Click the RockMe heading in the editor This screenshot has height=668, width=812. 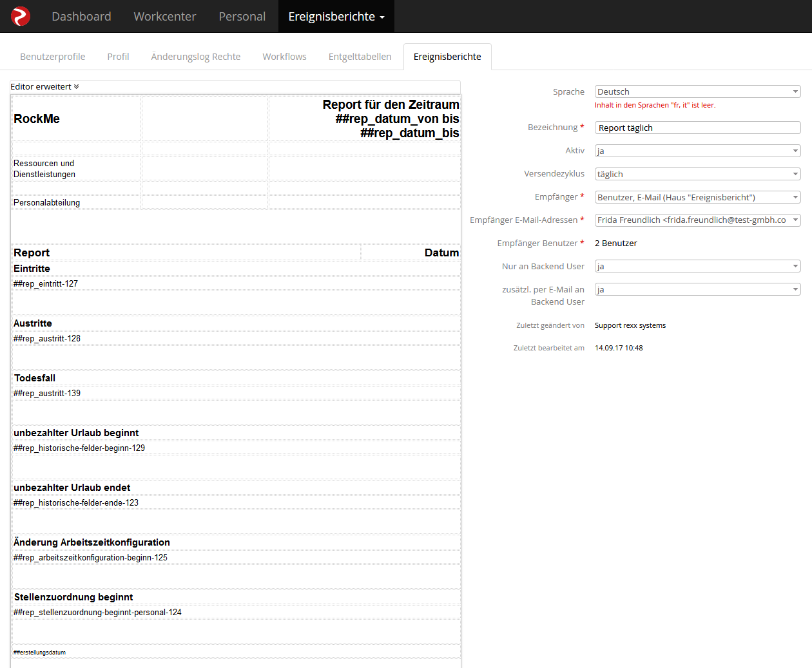pyautogui.click(x=37, y=119)
